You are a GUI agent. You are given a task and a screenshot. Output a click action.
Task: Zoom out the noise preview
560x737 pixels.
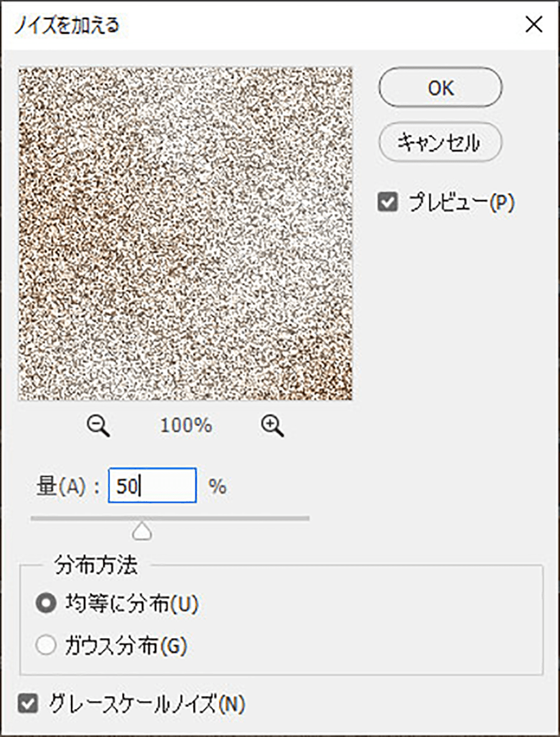[98, 426]
